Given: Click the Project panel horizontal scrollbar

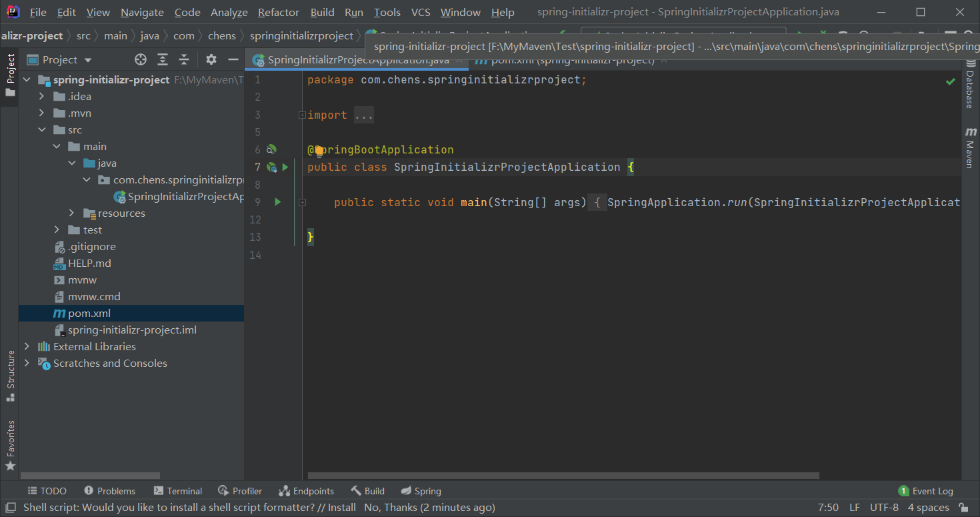Looking at the screenshot, I should [x=90, y=476].
